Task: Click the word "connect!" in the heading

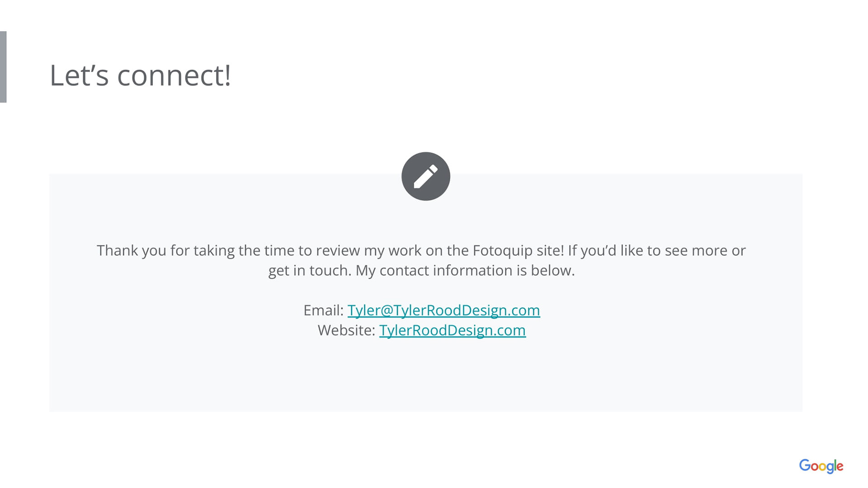Action: pos(174,75)
